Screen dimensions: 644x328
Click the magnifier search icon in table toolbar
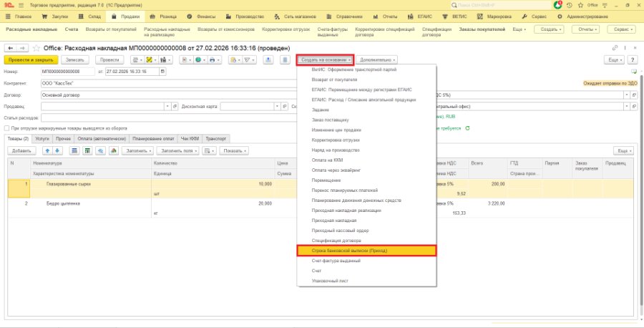(x=100, y=151)
